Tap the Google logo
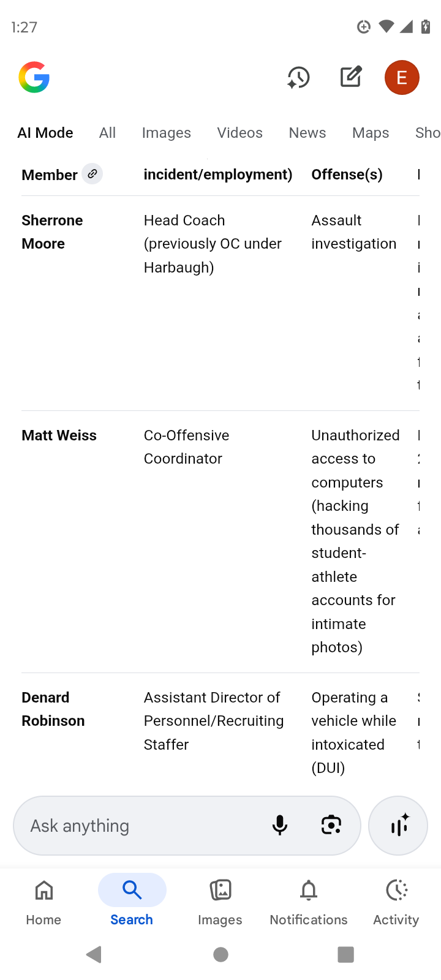Viewport: 441px width, 980px height. (34, 78)
